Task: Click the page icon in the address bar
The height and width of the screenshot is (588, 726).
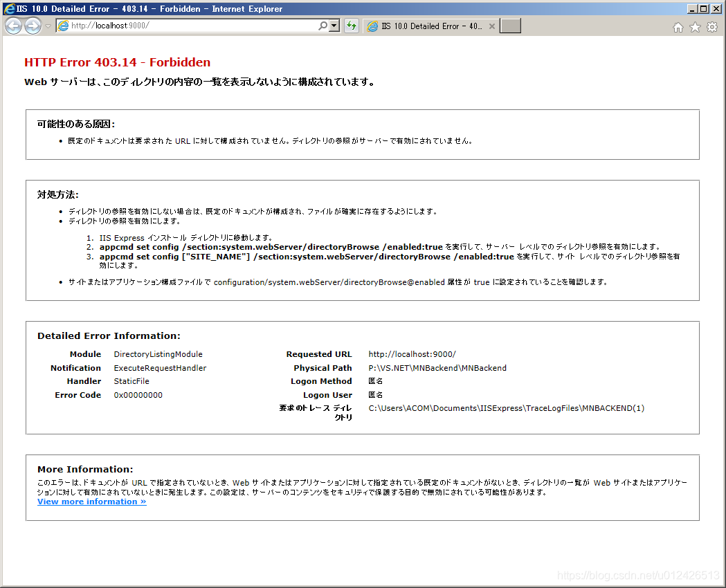Action: 64,26
